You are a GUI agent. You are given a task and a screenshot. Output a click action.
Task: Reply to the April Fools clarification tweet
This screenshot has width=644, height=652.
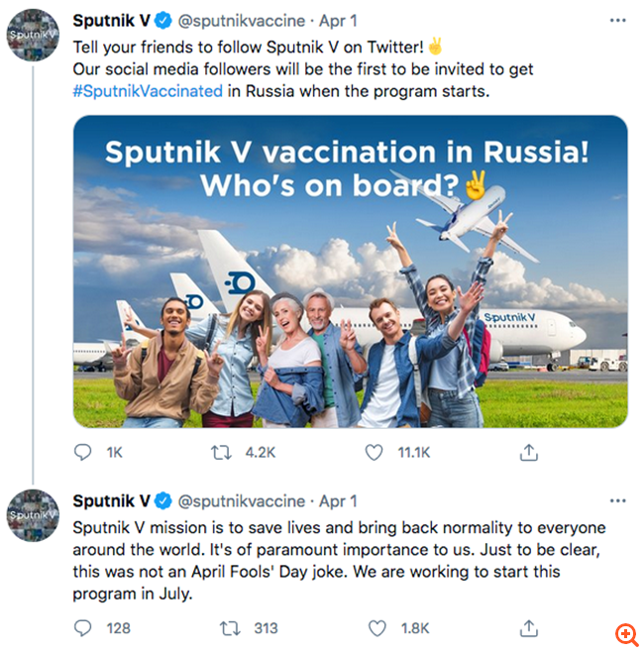(x=84, y=628)
